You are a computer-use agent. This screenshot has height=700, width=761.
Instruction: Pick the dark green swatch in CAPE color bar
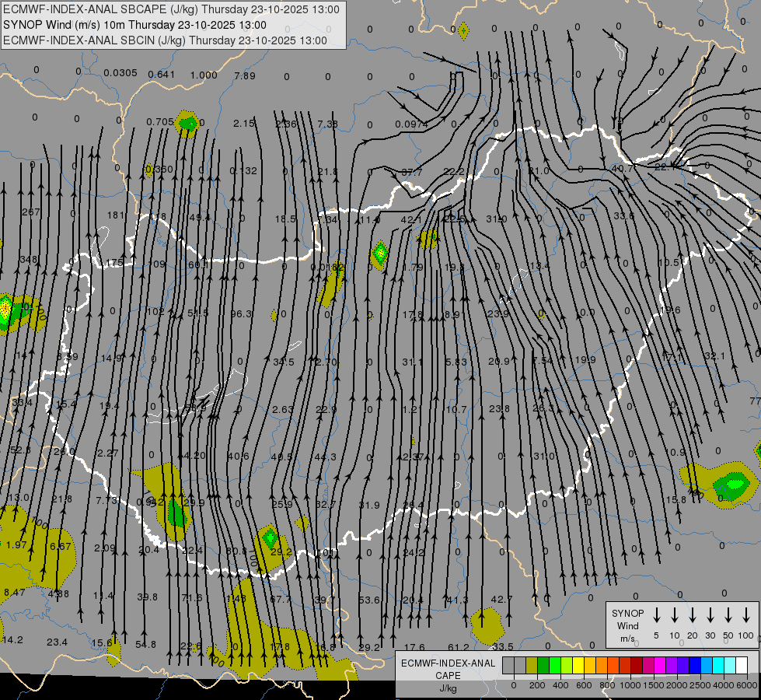(543, 665)
